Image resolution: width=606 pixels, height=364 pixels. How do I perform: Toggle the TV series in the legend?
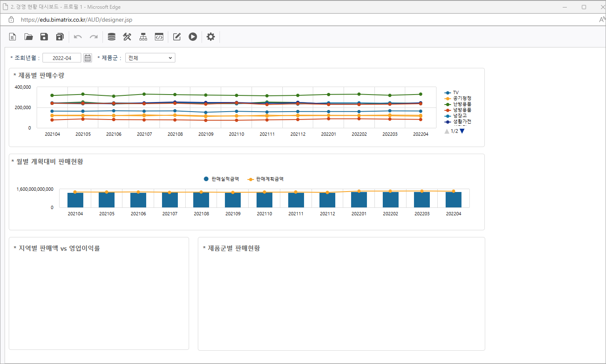(x=455, y=93)
